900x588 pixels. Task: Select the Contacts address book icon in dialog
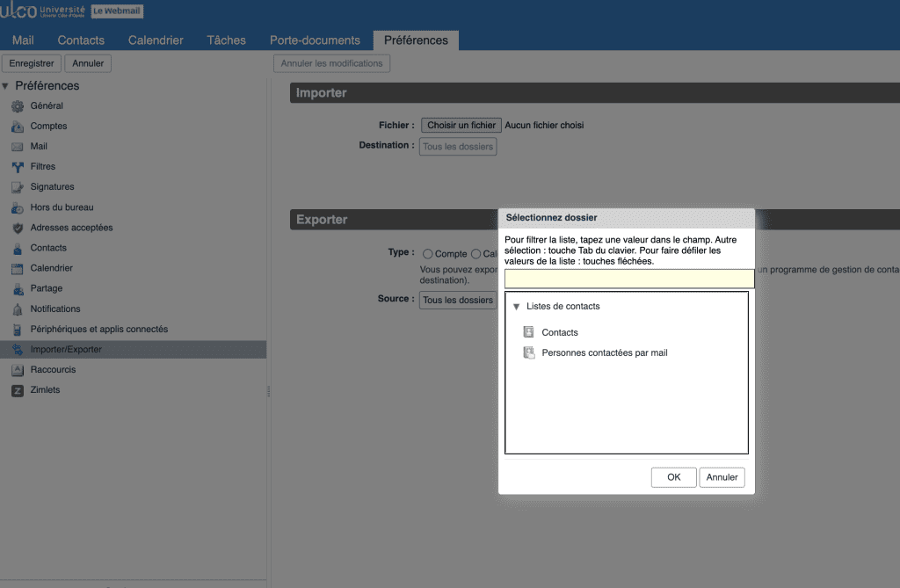tap(528, 332)
